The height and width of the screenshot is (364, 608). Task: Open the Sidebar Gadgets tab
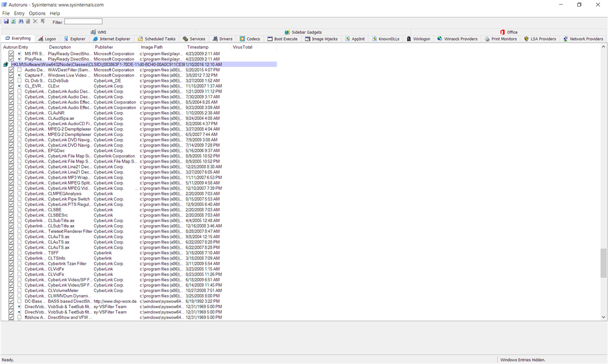pos(303,32)
